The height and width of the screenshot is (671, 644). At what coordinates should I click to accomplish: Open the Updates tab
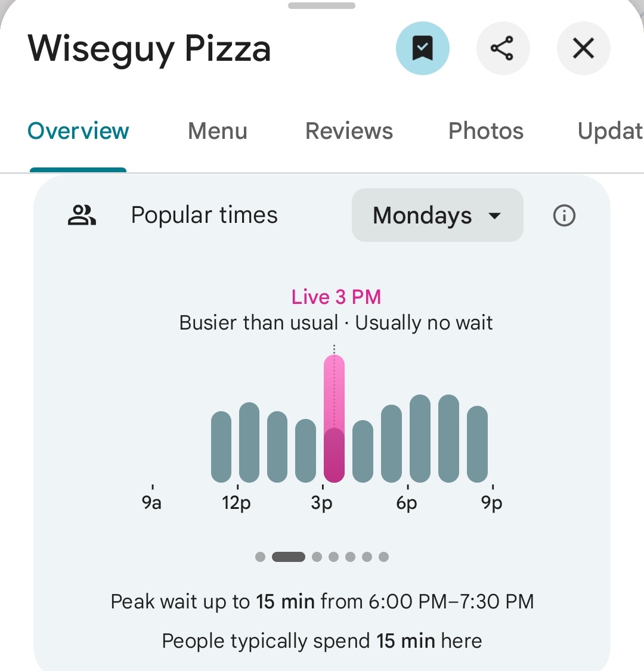point(609,131)
